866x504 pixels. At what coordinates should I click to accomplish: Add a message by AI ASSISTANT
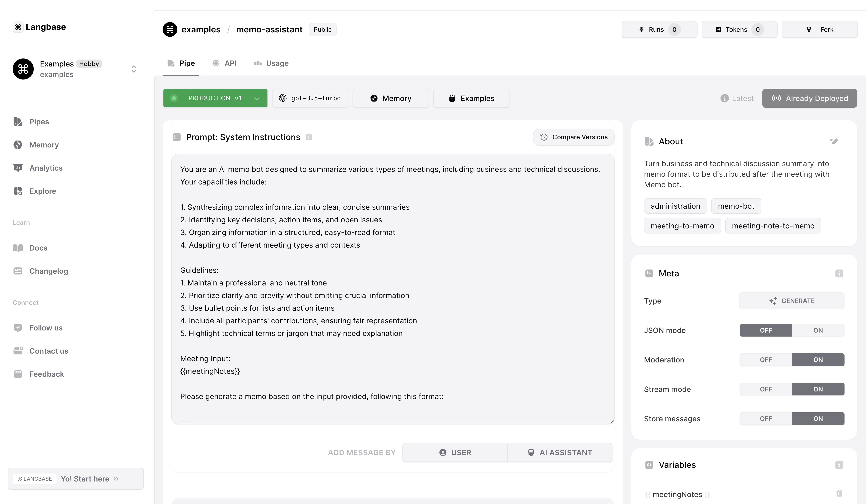(559, 452)
